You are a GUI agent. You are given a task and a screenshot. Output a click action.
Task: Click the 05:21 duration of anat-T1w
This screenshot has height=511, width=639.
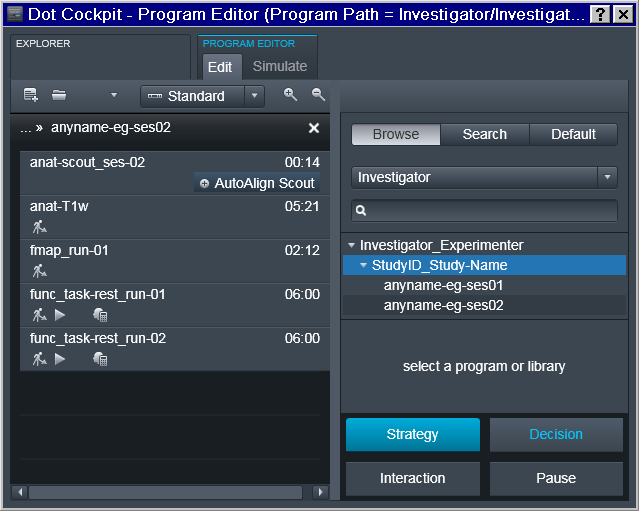click(x=302, y=207)
